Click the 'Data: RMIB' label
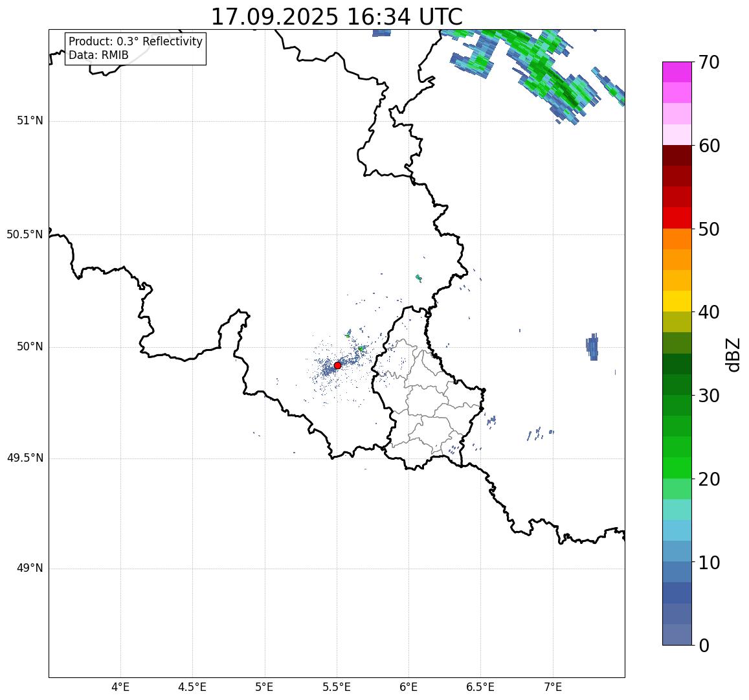 point(98,56)
